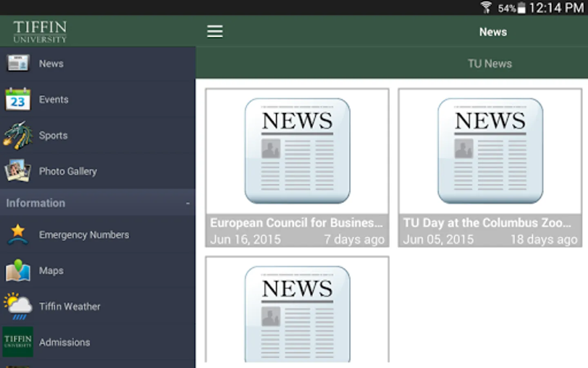Tap the Jun 16, 2015 date
This screenshot has width=588, height=368.
(x=245, y=239)
